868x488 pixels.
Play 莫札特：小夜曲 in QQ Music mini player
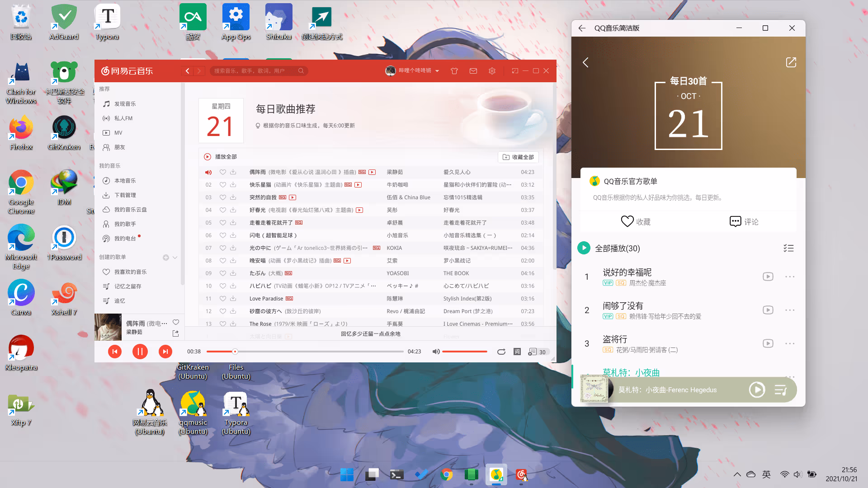tap(757, 390)
